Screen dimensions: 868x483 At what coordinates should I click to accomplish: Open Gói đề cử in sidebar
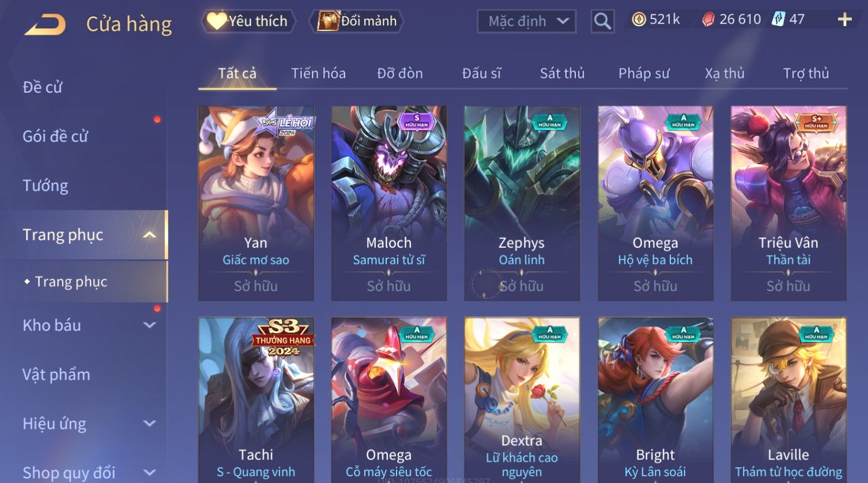55,136
